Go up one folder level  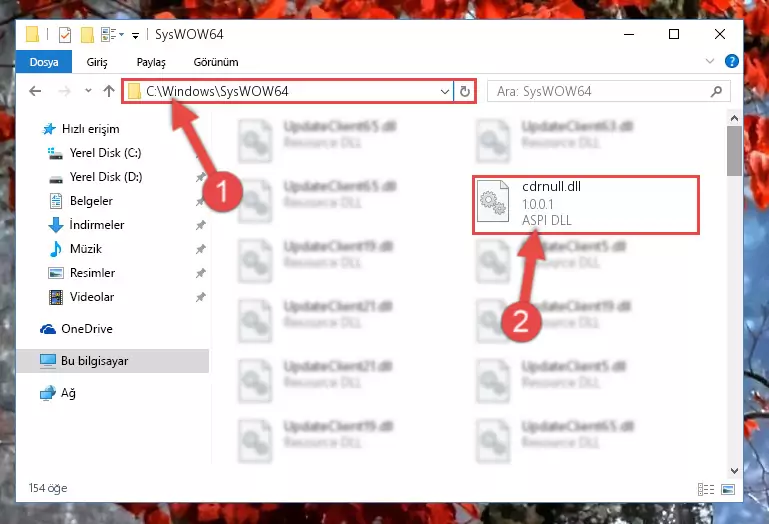coord(109,91)
